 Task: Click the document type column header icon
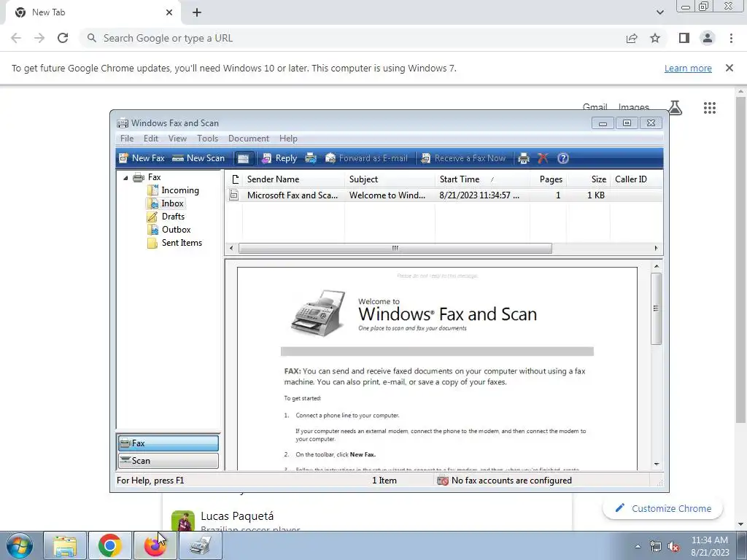234,179
